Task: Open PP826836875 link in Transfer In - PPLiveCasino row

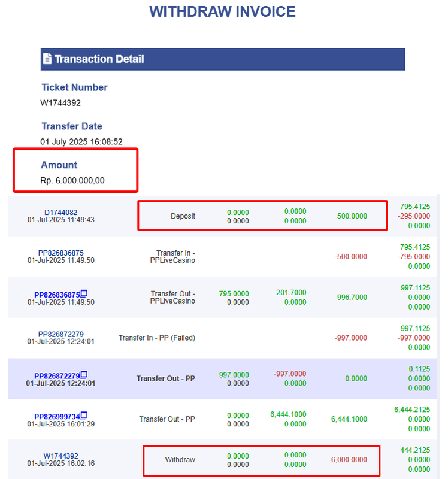Action: (x=61, y=253)
